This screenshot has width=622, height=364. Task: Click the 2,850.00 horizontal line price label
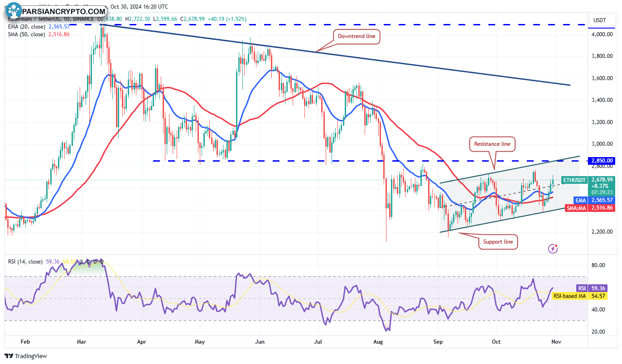click(602, 160)
